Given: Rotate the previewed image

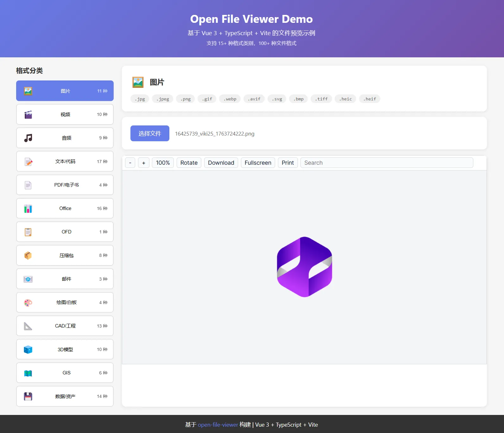Looking at the screenshot, I should [x=189, y=163].
